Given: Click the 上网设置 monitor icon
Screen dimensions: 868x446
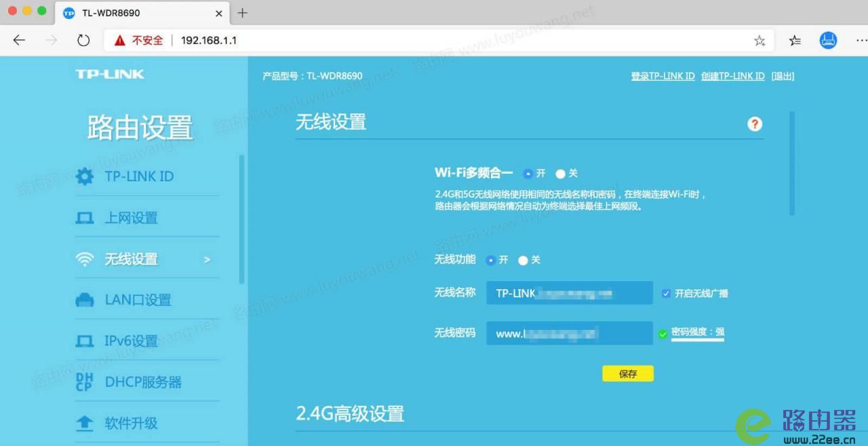Looking at the screenshot, I should 84,218.
